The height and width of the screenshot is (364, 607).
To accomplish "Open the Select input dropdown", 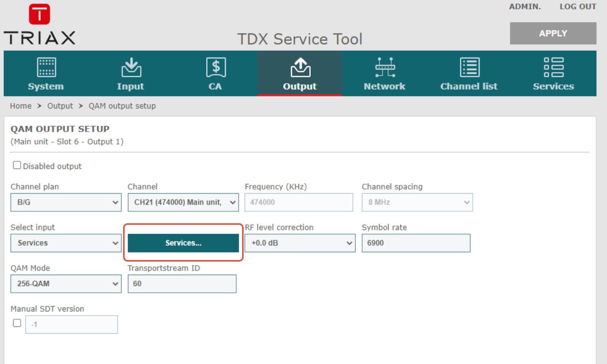I will pos(66,243).
